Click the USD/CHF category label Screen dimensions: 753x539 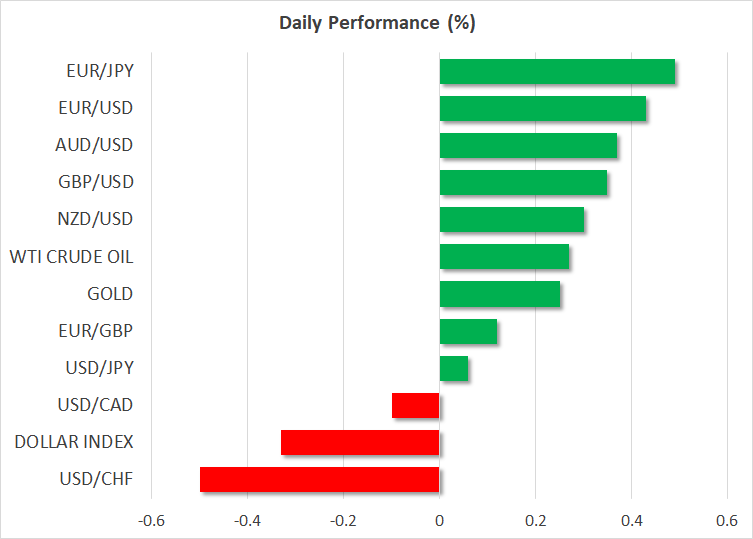99,479
